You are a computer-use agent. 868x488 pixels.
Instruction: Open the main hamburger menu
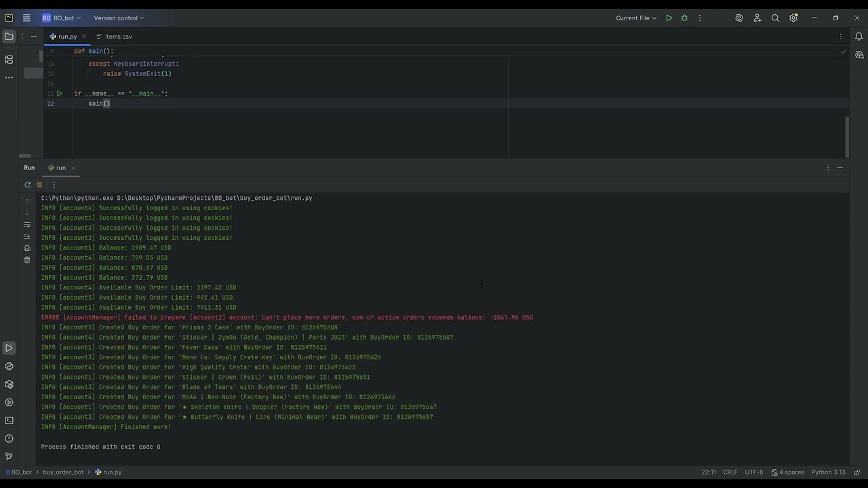click(x=26, y=18)
